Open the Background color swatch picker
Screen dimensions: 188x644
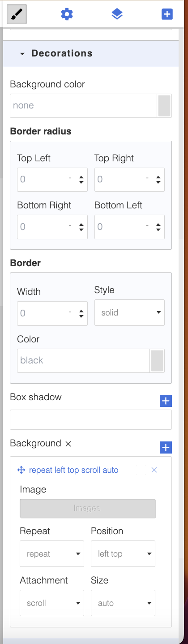pyautogui.click(x=164, y=106)
